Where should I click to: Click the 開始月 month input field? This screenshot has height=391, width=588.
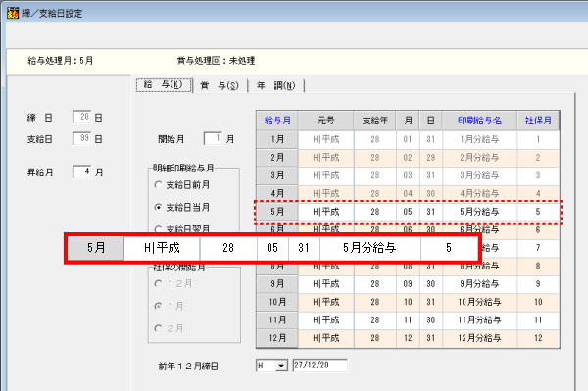(213, 139)
